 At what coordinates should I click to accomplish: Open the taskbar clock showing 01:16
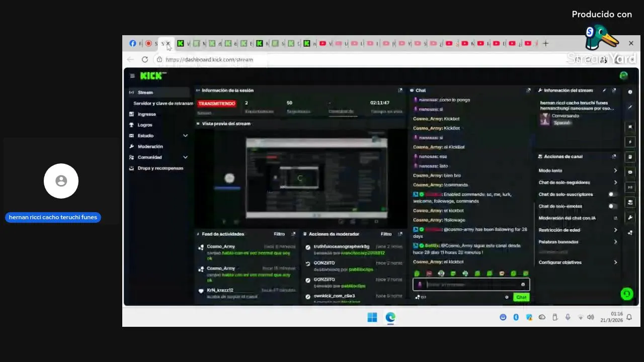tap(611, 317)
